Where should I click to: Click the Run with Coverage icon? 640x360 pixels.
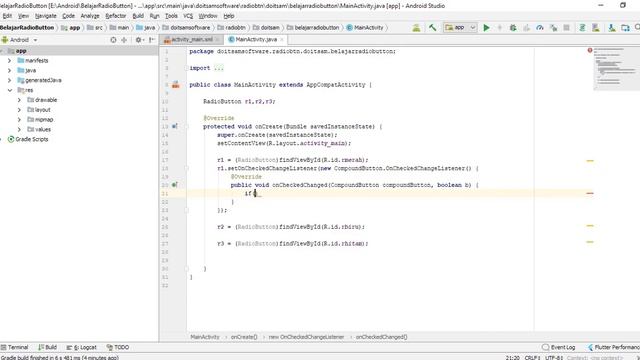coord(527,28)
